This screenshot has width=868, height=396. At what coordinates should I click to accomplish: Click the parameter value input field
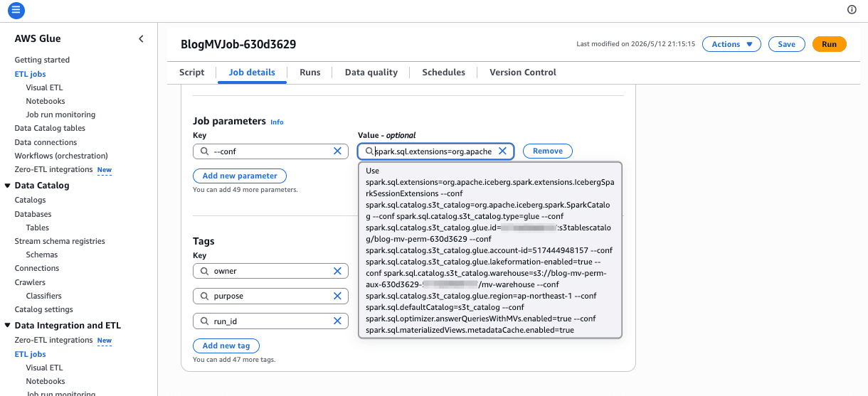[x=435, y=151]
